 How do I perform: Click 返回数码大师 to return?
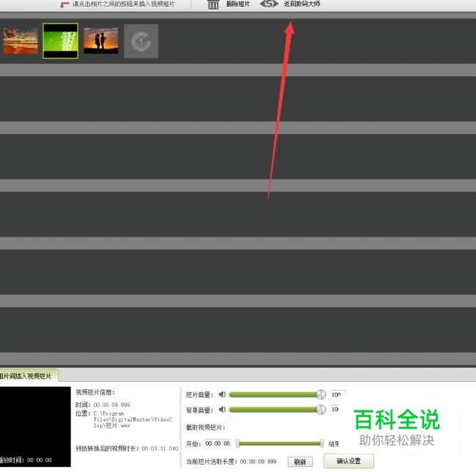click(302, 4)
